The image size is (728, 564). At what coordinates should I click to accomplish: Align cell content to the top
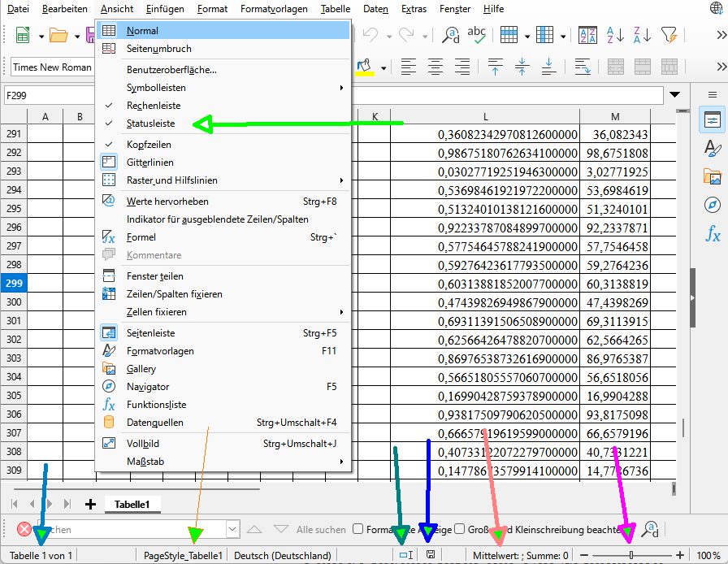point(496,67)
